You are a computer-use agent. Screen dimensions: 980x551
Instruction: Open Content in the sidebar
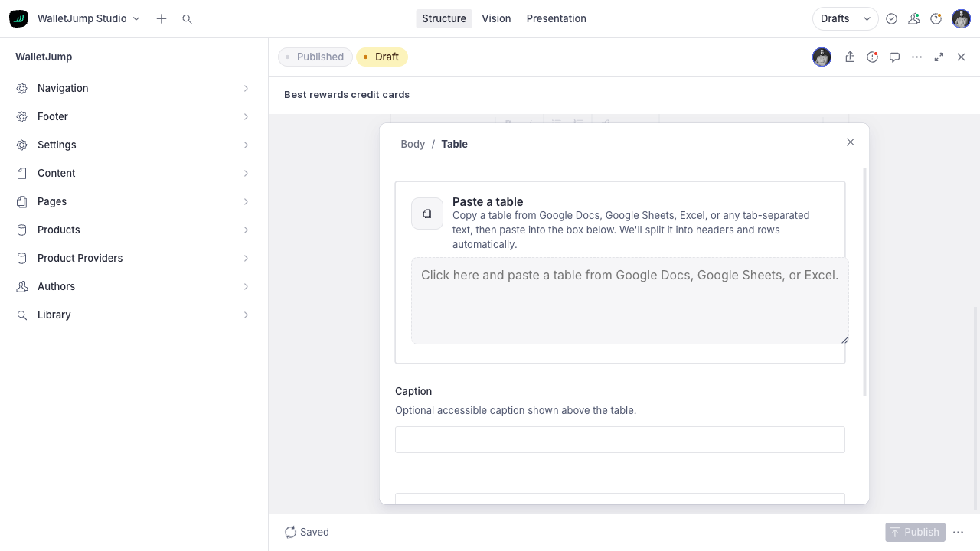(x=134, y=173)
